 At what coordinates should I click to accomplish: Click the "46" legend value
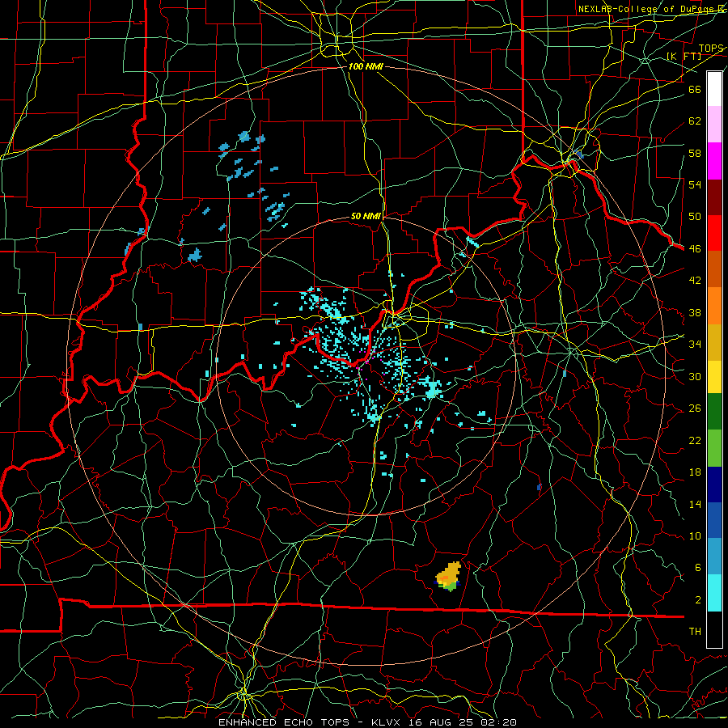click(x=695, y=248)
